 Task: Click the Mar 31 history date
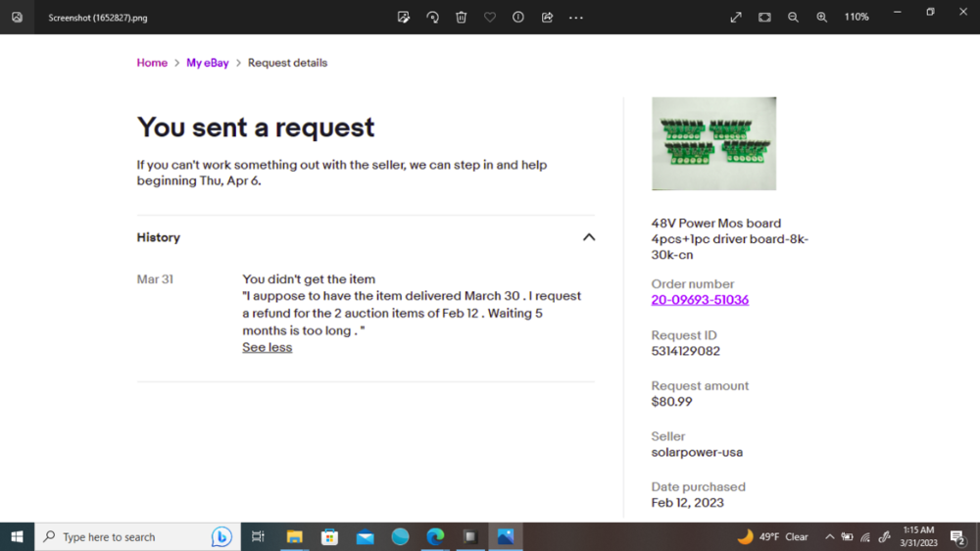[x=155, y=279]
